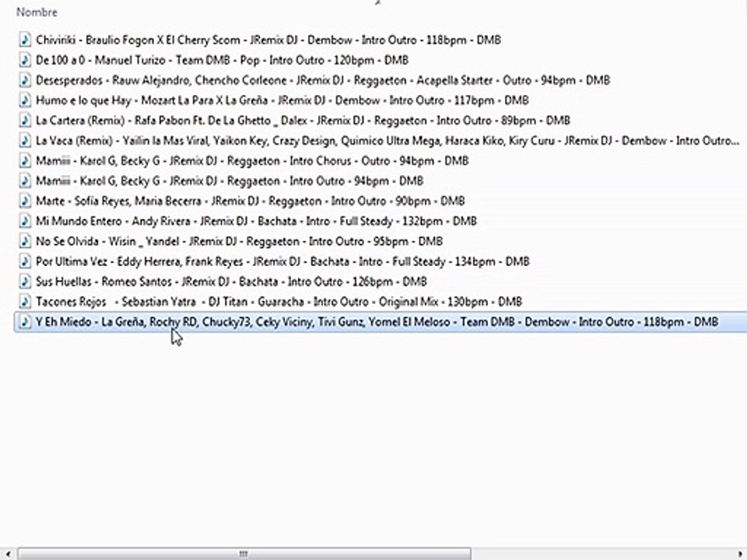Click the audio icon for No Se Olvida
The width and height of the screenshot is (747, 560).
[x=25, y=241]
